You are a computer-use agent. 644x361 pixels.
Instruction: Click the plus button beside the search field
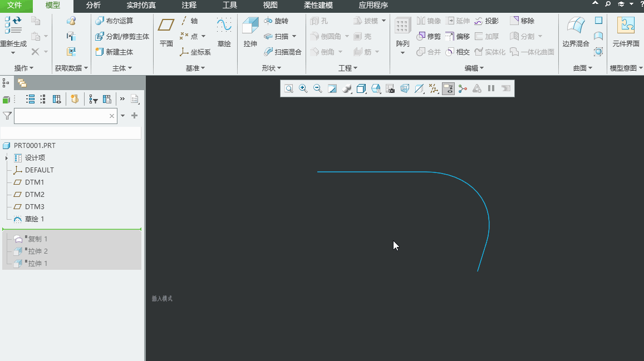pos(134,116)
